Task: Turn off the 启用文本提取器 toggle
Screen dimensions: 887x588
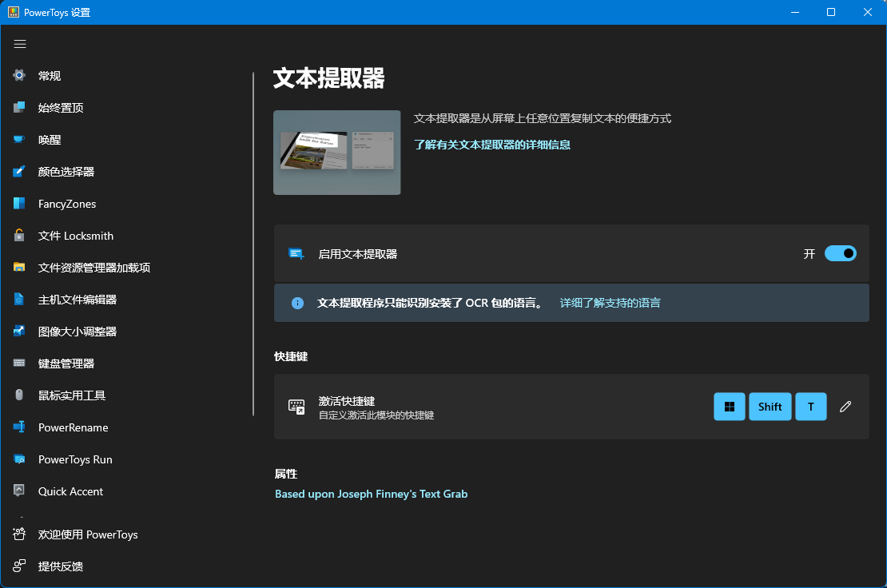Action: (840, 253)
